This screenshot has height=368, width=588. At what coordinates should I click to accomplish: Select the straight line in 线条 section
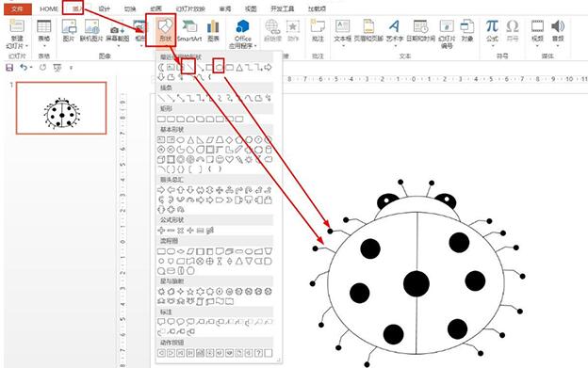coord(161,99)
